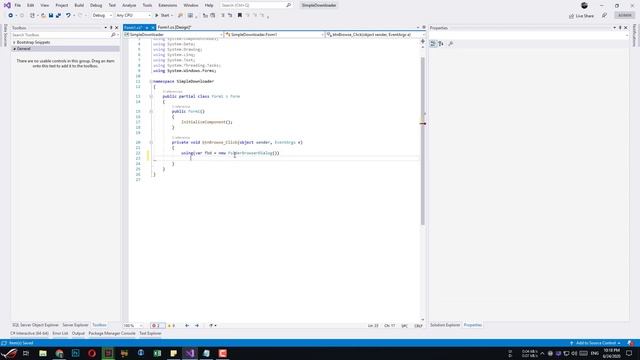
Task: Open the Any CPU platform dropdown
Action: click(133, 16)
